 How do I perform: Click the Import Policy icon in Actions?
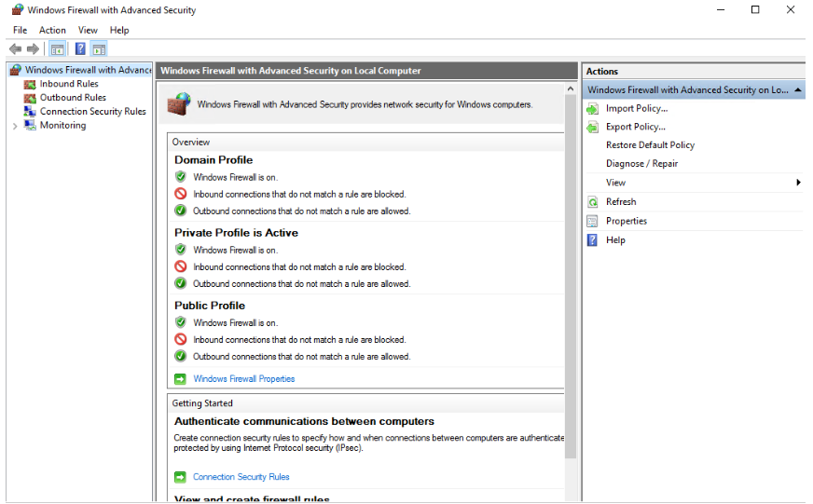tap(592, 109)
